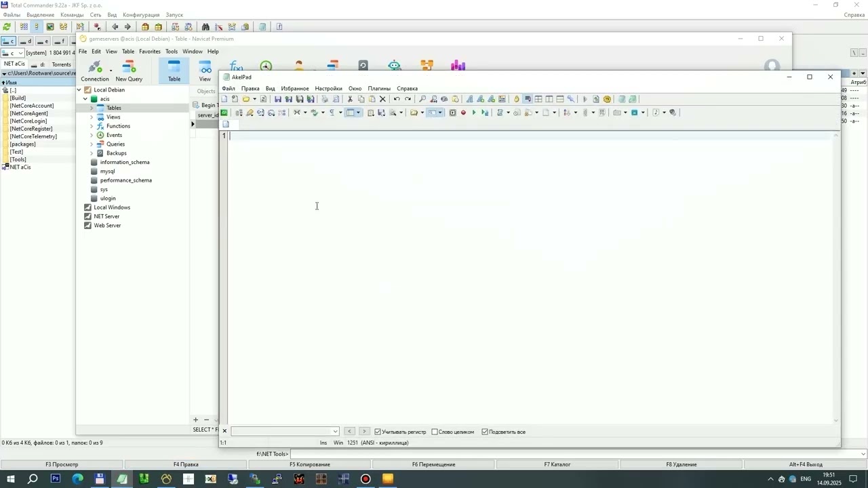868x488 pixels.
Task: Click the Redo arrow in AkelPad toolbar
Action: click(408, 99)
